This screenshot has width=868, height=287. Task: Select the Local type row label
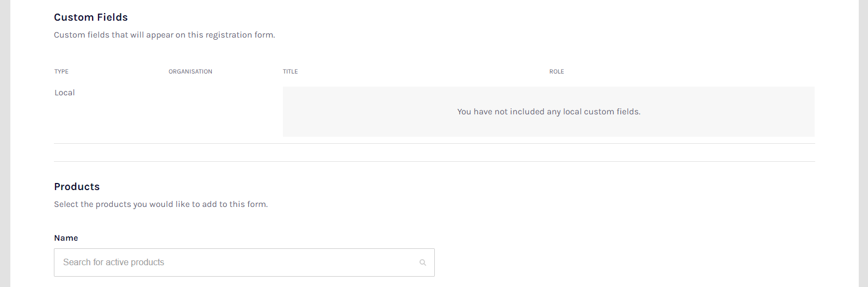(65, 93)
